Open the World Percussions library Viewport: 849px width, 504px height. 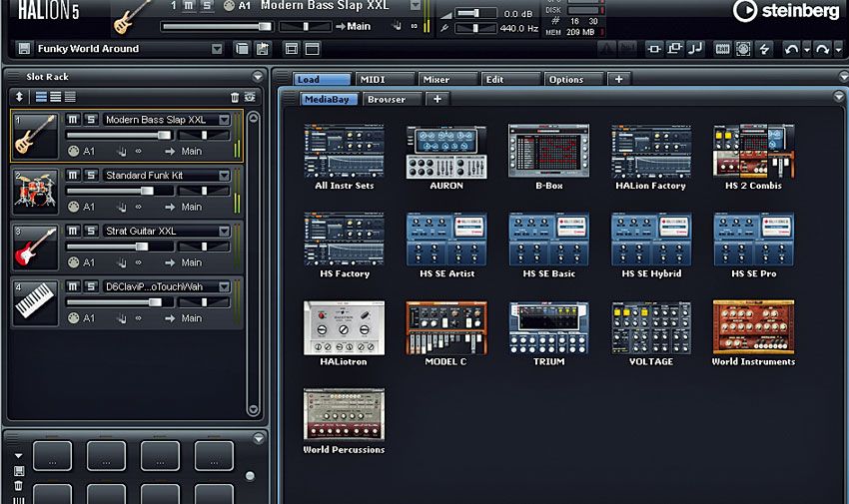[344, 415]
